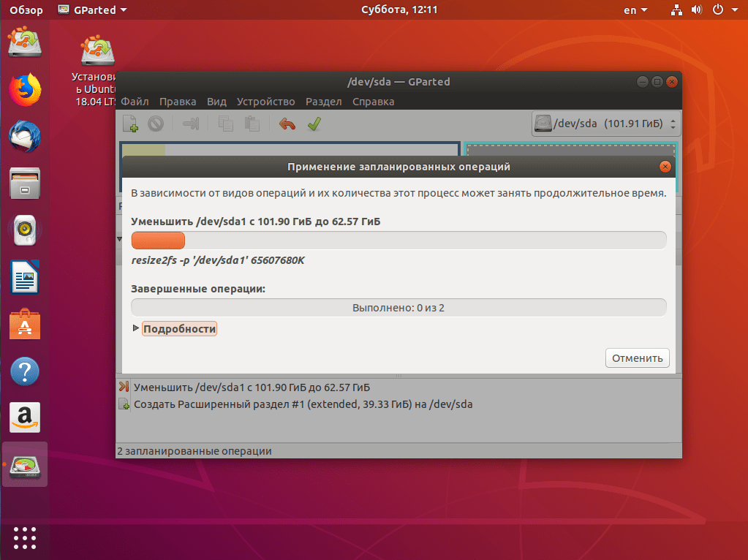This screenshot has height=560, width=748.
Task: Click the delete partition toolbar icon
Action: (x=156, y=124)
